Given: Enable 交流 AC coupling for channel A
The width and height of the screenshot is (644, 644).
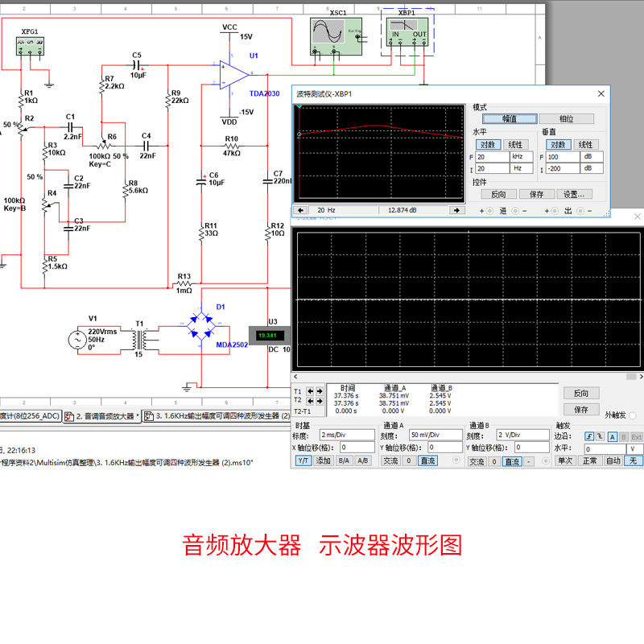Looking at the screenshot, I should (390, 460).
